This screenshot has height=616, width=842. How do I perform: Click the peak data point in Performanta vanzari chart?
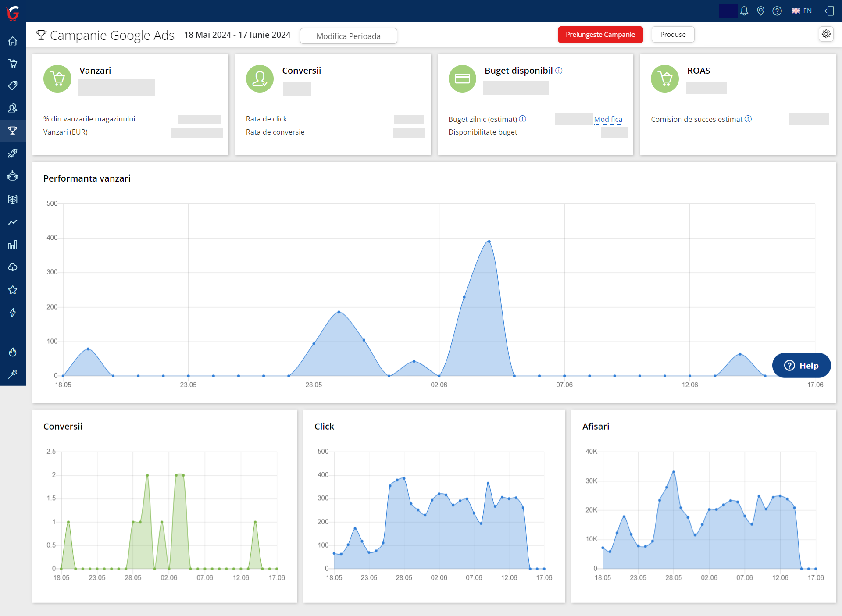click(489, 242)
